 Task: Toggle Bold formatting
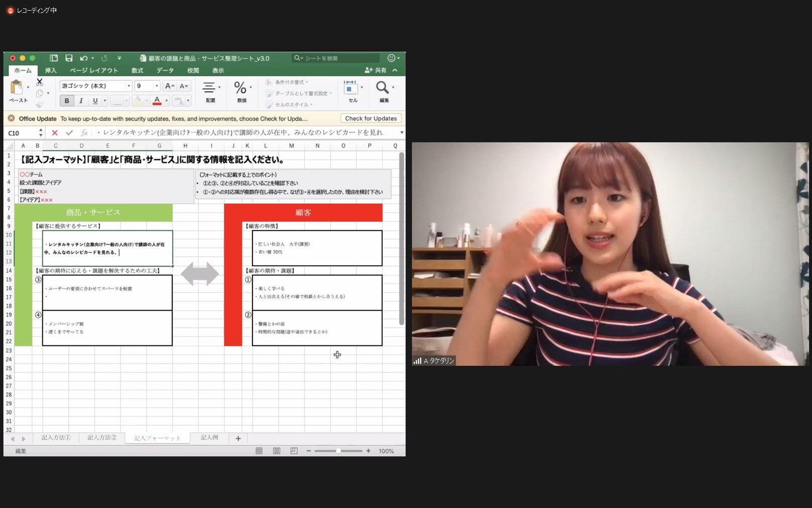67,101
